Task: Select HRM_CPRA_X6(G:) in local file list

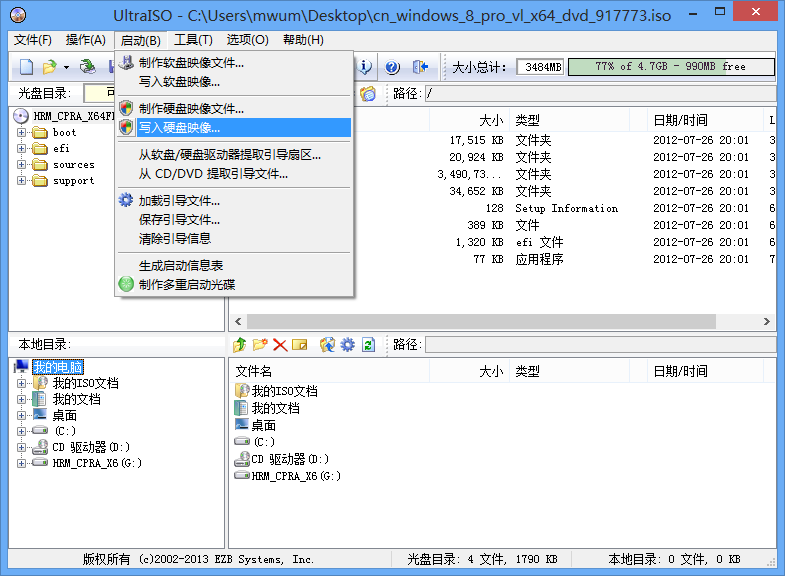Action: [288, 476]
